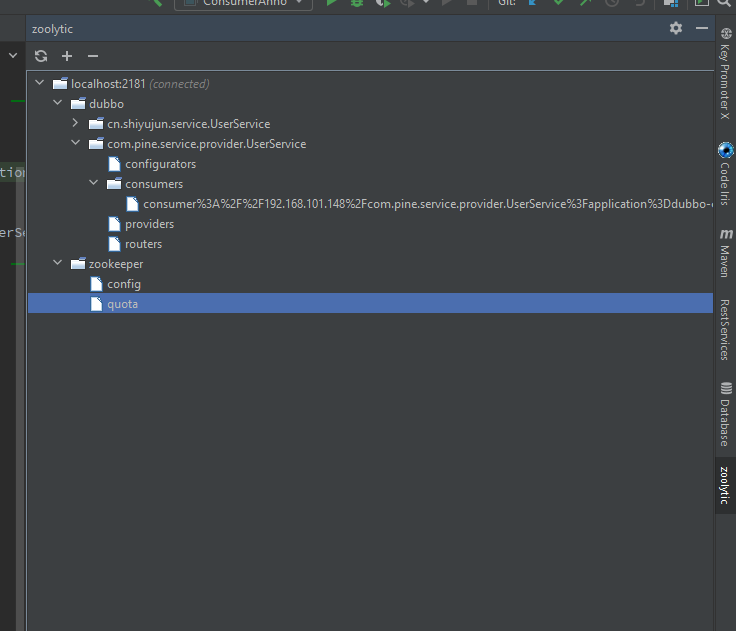This screenshot has height=631, width=736.
Task: Remove selected node using the minus toolbar icon
Action: (93, 56)
